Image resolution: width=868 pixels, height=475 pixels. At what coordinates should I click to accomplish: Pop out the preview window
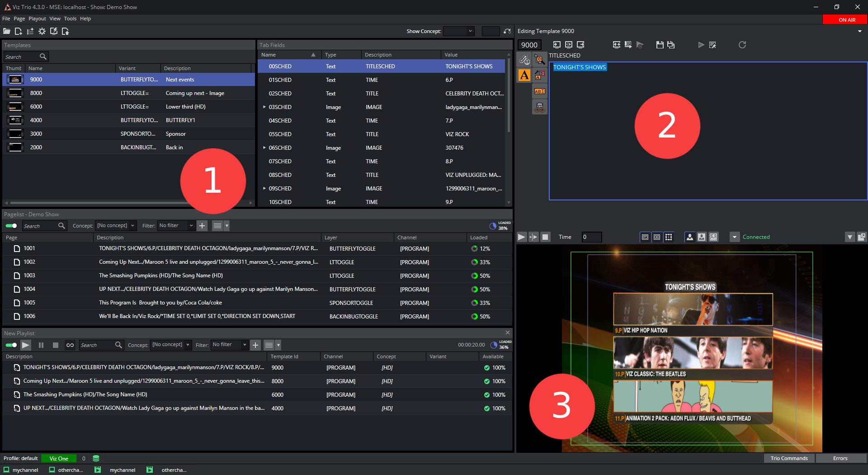click(862, 237)
